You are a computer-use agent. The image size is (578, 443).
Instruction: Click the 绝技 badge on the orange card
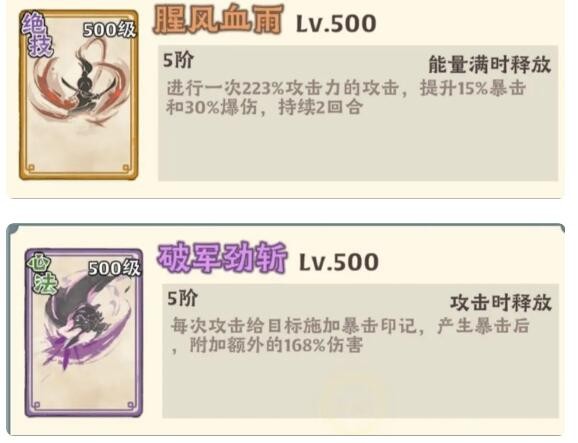tap(37, 36)
